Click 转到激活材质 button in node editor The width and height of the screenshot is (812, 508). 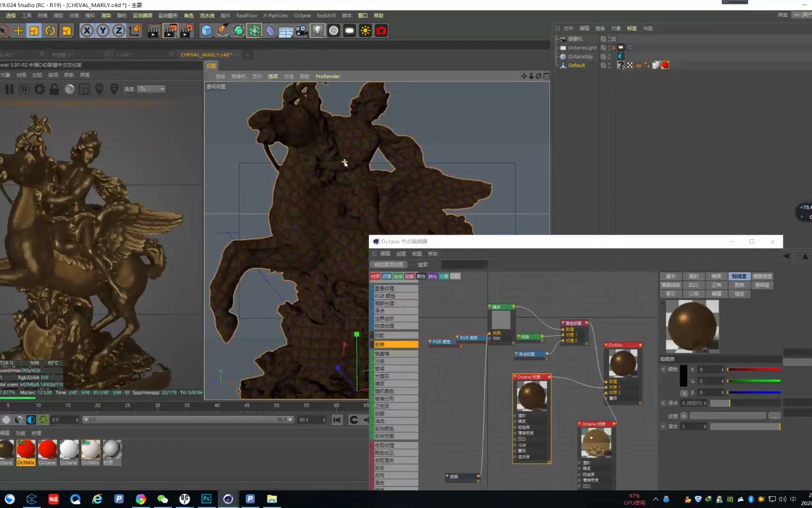coord(389,265)
